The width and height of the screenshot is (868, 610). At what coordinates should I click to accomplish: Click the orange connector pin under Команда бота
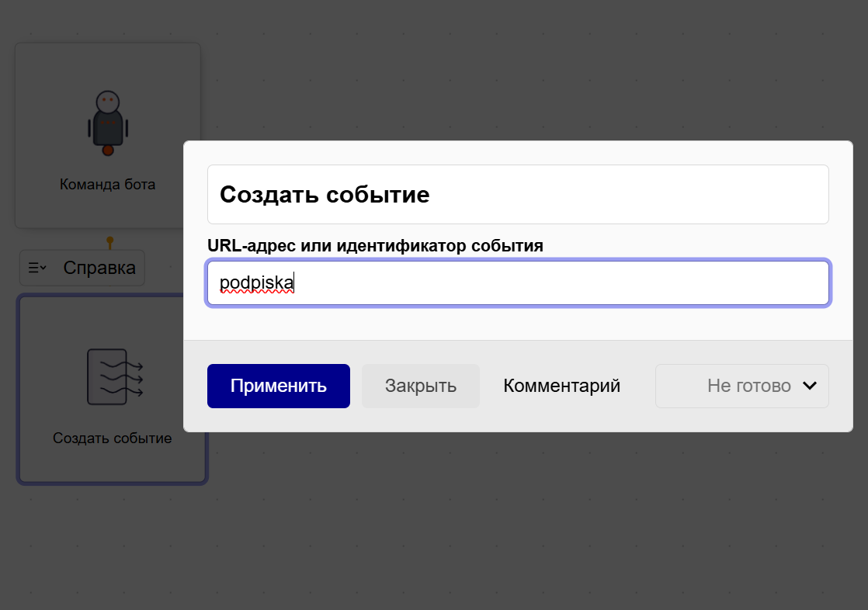(110, 242)
